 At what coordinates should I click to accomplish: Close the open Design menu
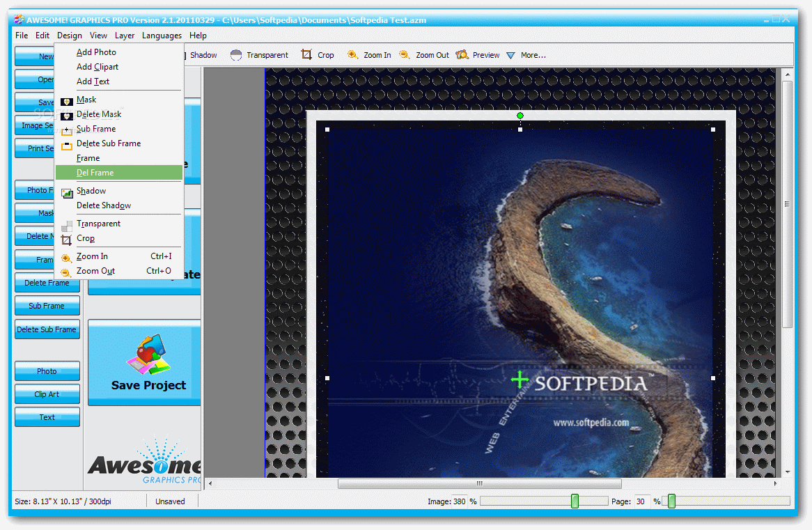70,36
